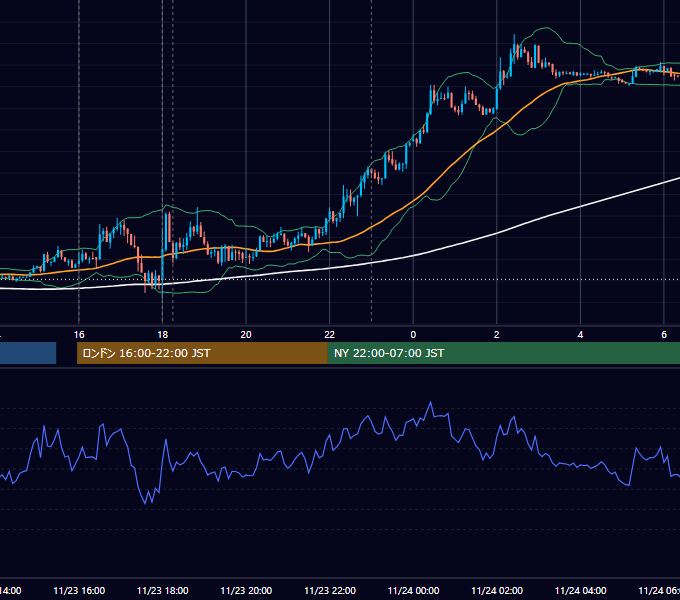Click the 16 hour label on price chart axis
The image size is (680, 600).
click(x=79, y=335)
